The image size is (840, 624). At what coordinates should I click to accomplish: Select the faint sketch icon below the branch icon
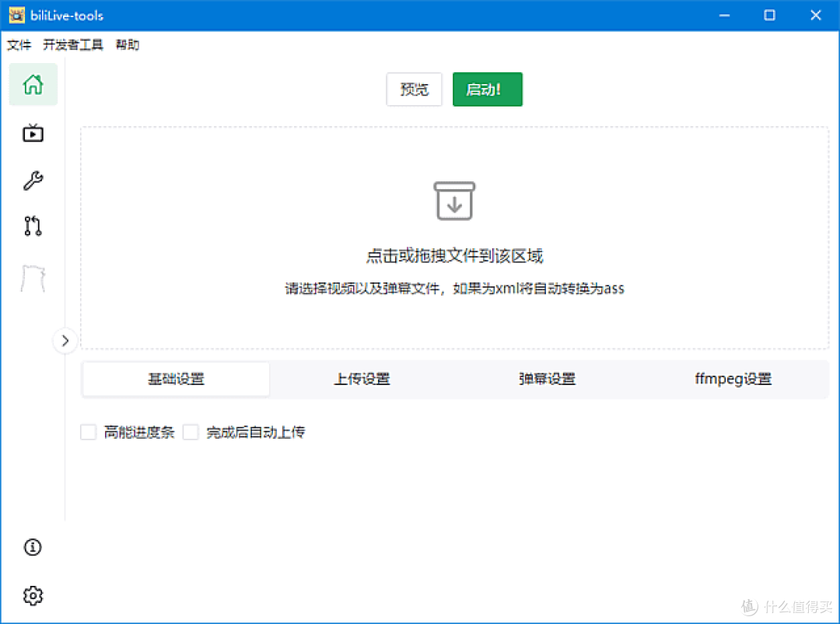pyautogui.click(x=33, y=278)
